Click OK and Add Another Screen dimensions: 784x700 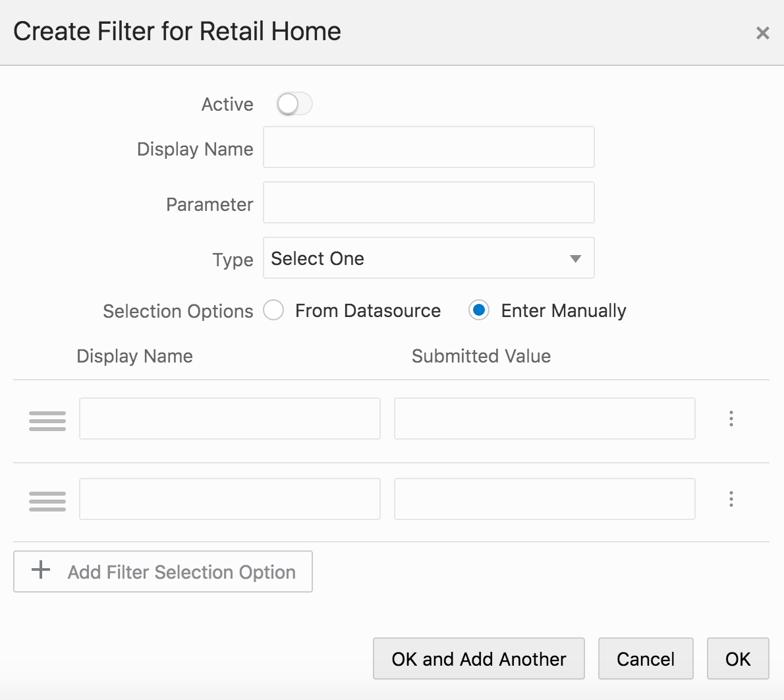click(x=478, y=658)
